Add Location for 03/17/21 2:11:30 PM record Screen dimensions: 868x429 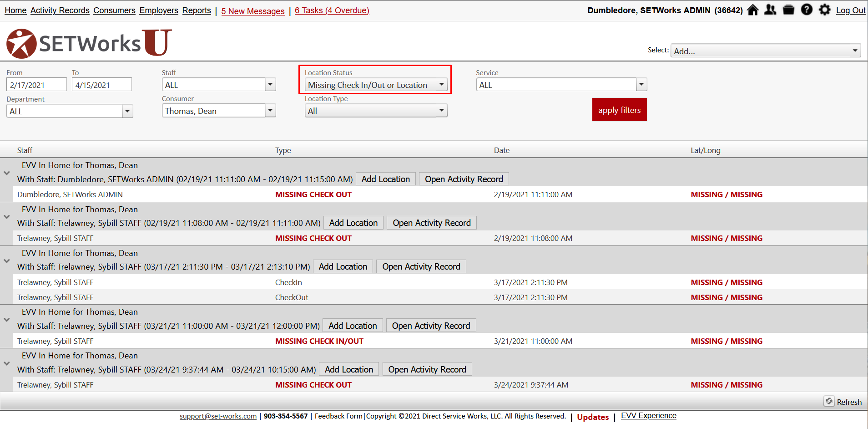343,266
